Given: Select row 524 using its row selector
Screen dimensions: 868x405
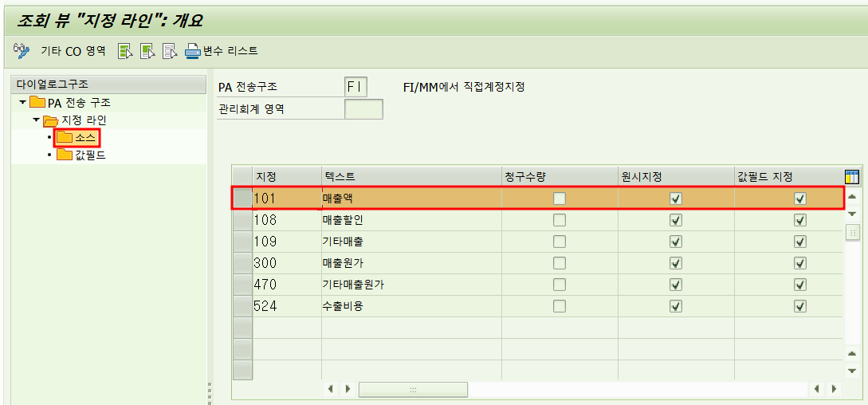Looking at the screenshot, I should click(x=242, y=306).
